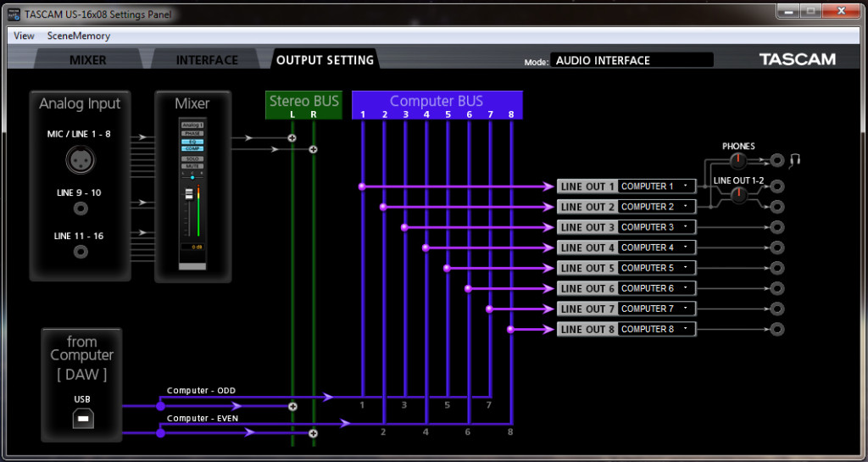Viewport: 868px width, 462px height.
Task: Click the Analog 1 label in the Mixer strip
Action: point(192,125)
